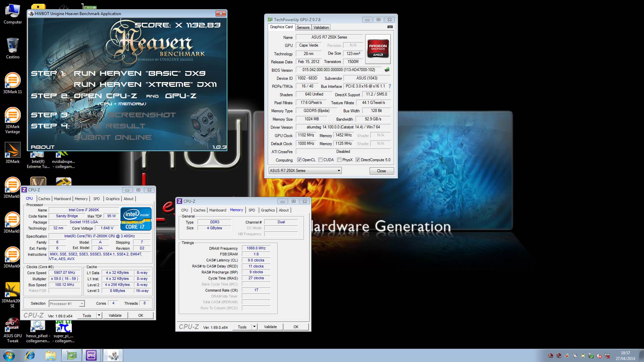Switch to CPU-Z taskbar item
This screenshot has width=644, height=362.
(91, 355)
